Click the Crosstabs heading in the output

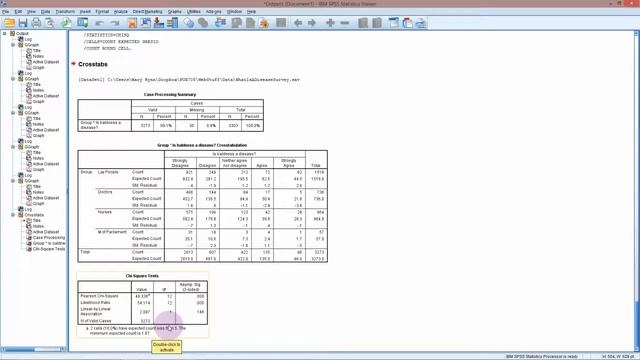pos(93,64)
